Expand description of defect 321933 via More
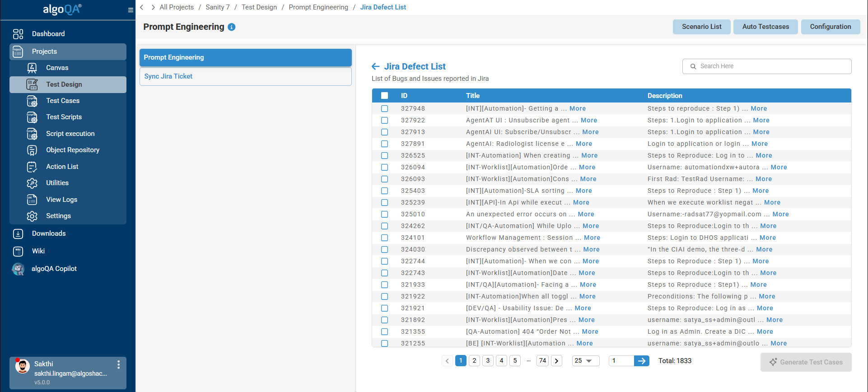The height and width of the screenshot is (392, 868). [759, 285]
